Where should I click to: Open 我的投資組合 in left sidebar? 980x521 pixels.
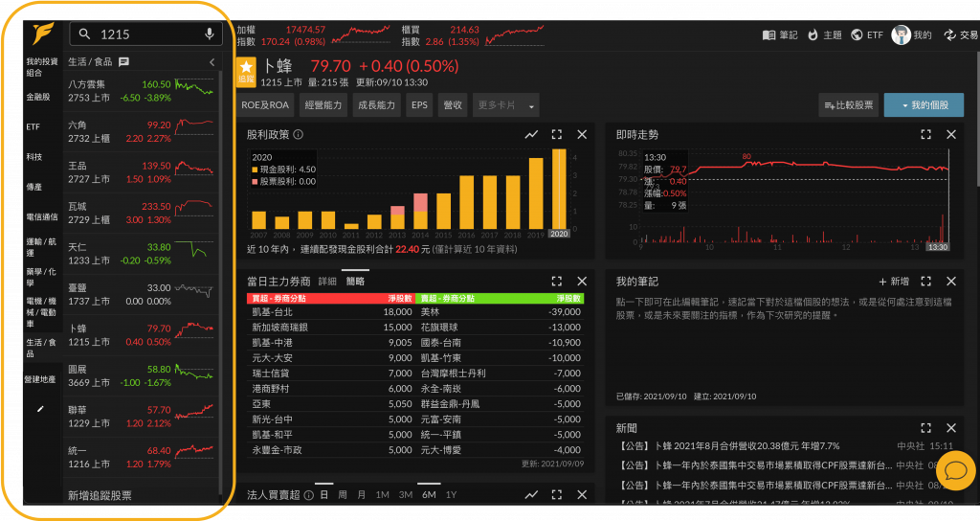[42, 67]
